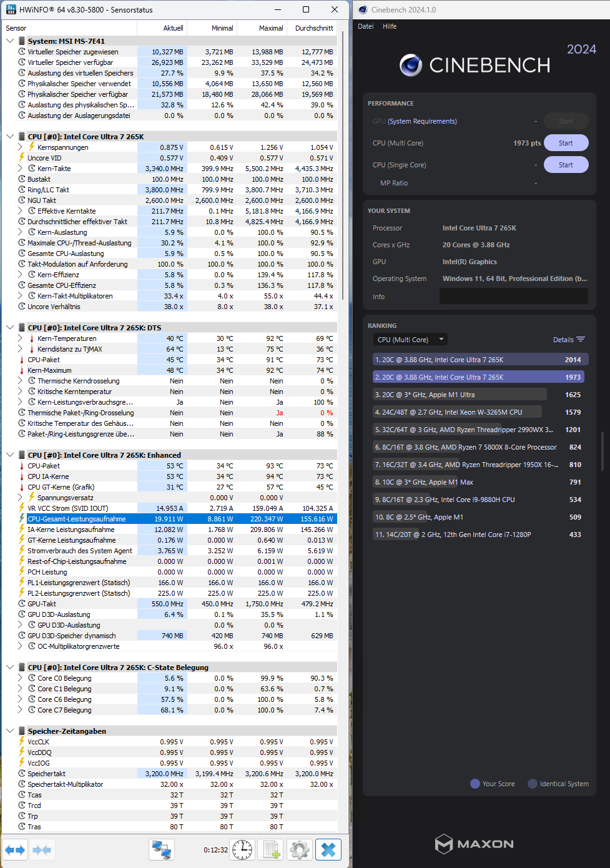Toggle the Identical System legend marker
The height and width of the screenshot is (868, 610).
(533, 784)
